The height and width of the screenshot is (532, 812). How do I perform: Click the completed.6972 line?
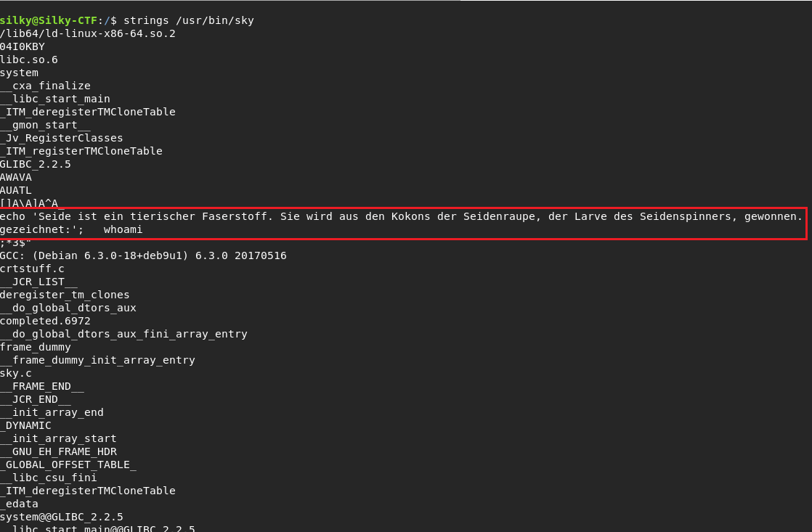tap(45, 321)
